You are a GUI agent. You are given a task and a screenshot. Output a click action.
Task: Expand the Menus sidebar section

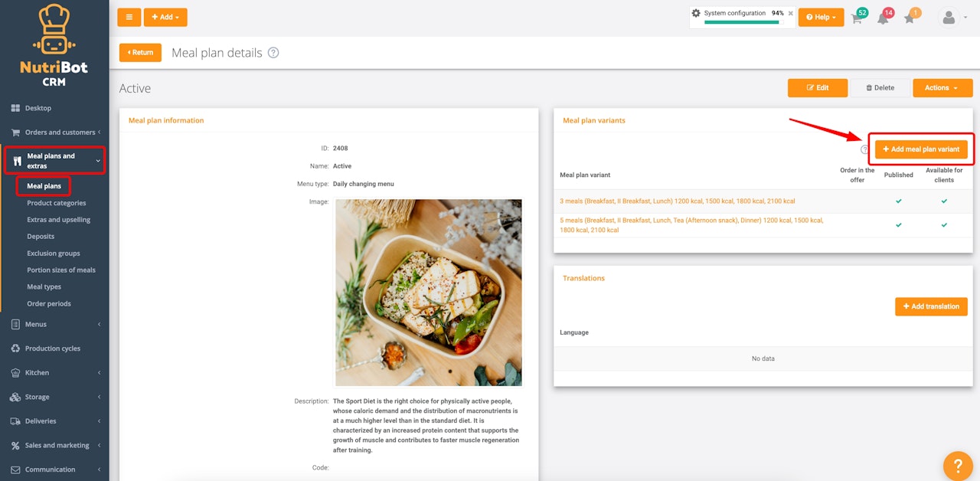point(54,324)
